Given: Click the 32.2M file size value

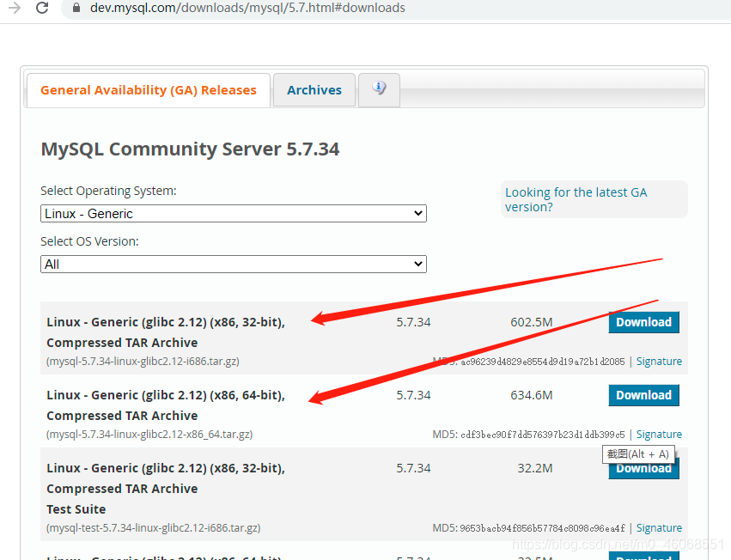Looking at the screenshot, I should tap(535, 468).
